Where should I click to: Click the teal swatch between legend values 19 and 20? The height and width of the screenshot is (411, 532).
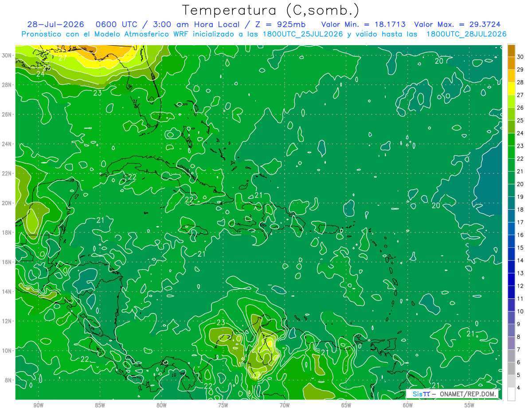pos(511,190)
